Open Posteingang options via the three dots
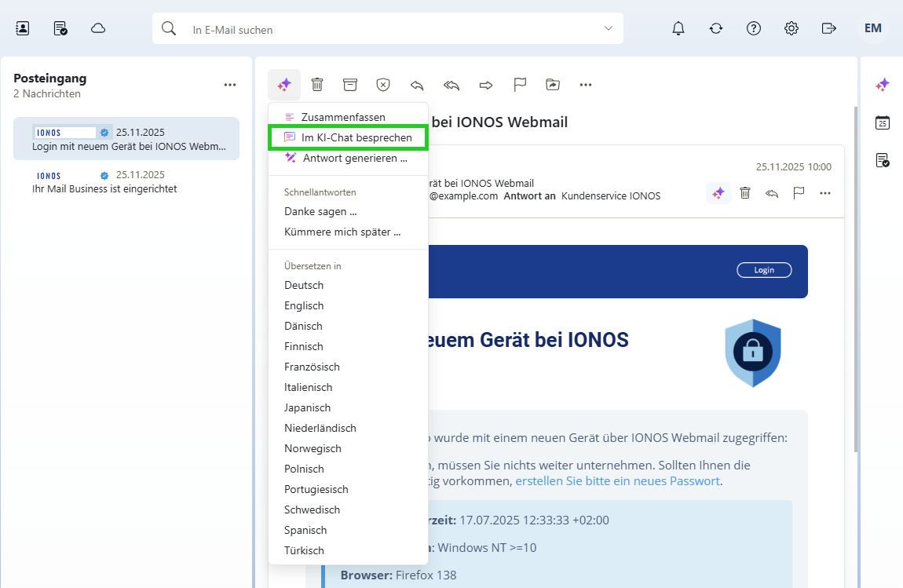This screenshot has height=588, width=903. point(230,84)
